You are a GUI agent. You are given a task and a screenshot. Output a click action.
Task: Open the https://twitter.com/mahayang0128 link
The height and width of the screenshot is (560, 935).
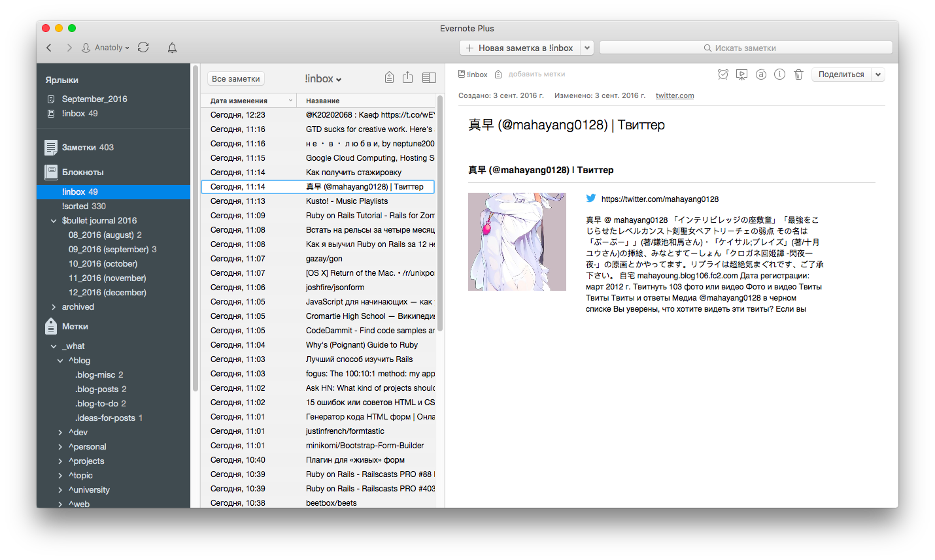tap(660, 199)
